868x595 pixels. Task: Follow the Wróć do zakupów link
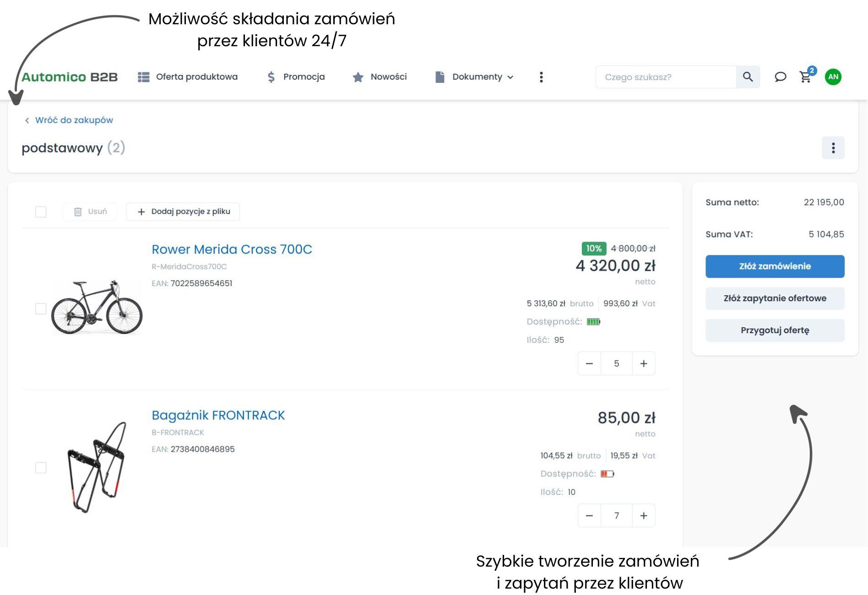pyautogui.click(x=74, y=120)
